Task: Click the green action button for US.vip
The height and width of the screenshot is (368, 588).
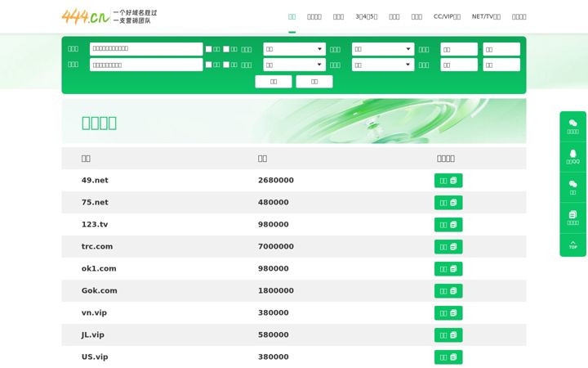Action: [448, 357]
